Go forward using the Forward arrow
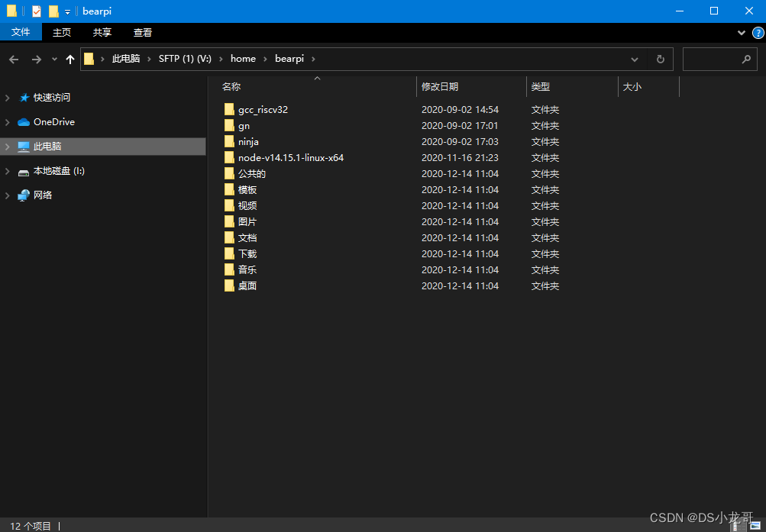Viewport: 766px width, 532px height. (36, 59)
